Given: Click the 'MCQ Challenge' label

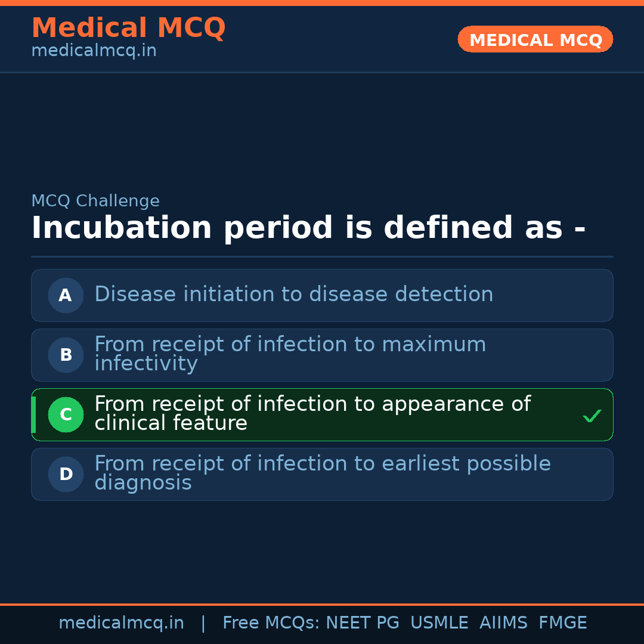Looking at the screenshot, I should point(95,202).
